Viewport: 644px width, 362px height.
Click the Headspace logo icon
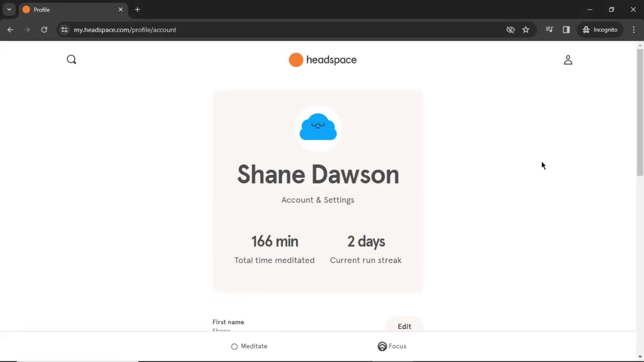296,60
